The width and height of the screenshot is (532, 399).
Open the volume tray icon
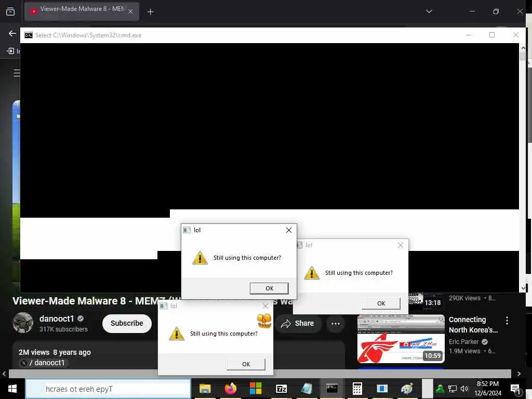click(464, 389)
